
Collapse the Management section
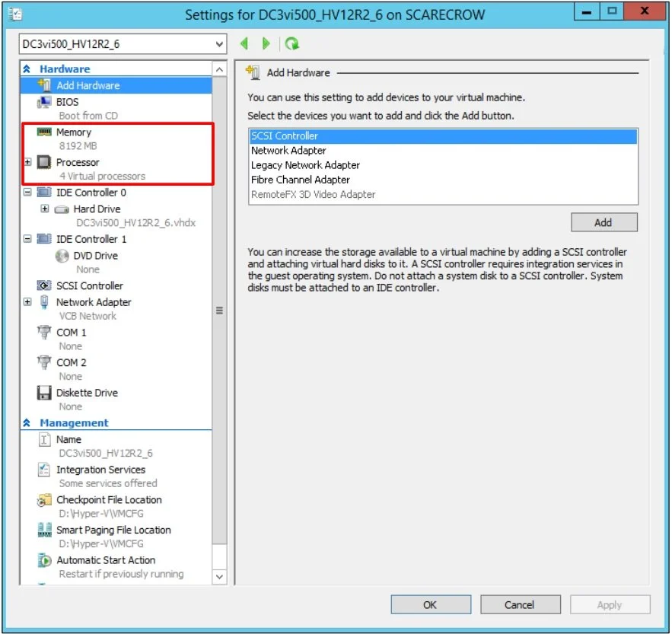click(x=27, y=422)
